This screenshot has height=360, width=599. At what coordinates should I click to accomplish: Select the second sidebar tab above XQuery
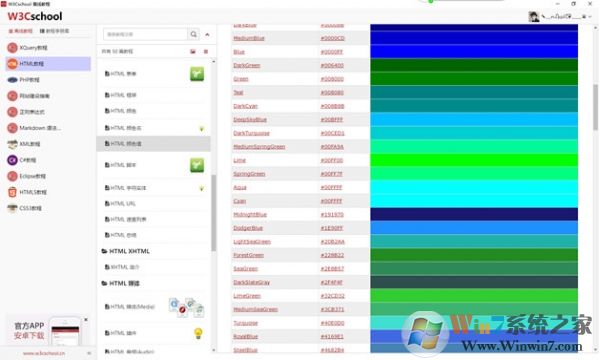point(54,31)
